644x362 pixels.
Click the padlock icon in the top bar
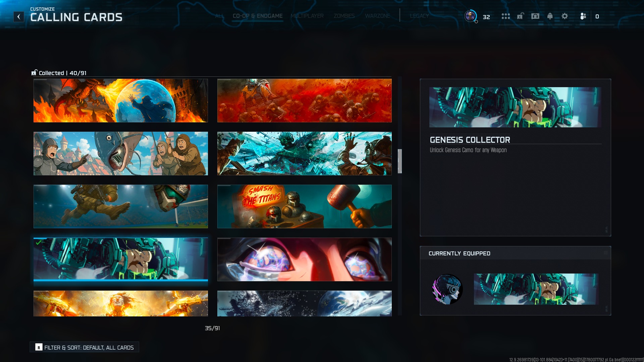tap(520, 16)
